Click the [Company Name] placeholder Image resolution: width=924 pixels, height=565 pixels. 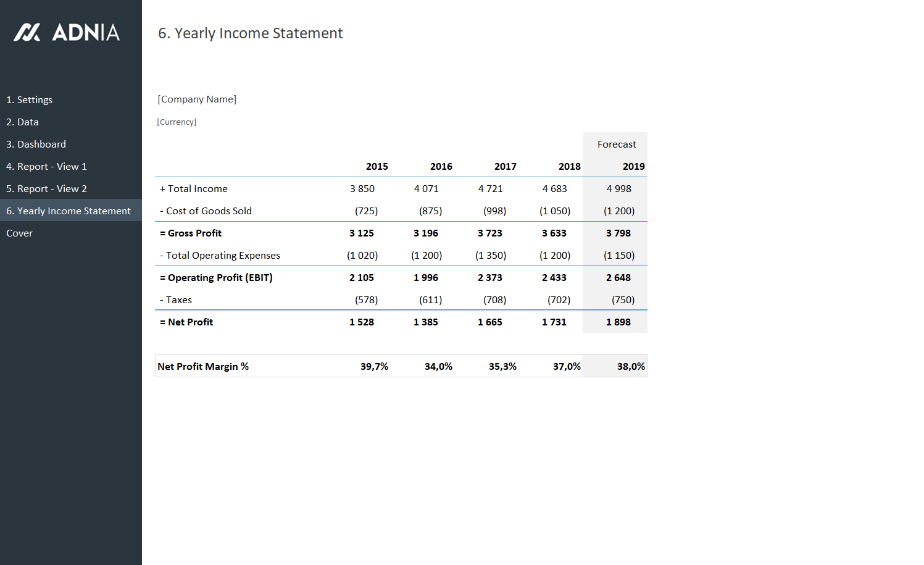pyautogui.click(x=197, y=99)
